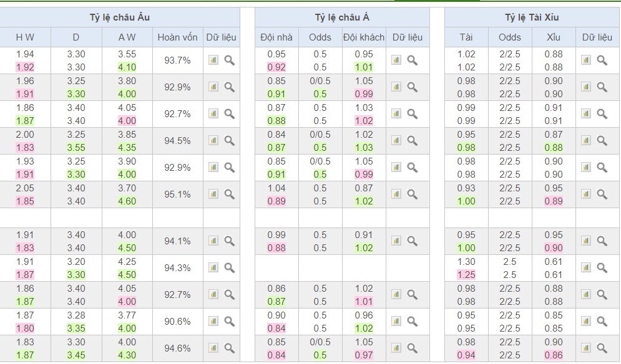Click magnifier for Asian row with home odds 1.04

pyautogui.click(x=413, y=194)
